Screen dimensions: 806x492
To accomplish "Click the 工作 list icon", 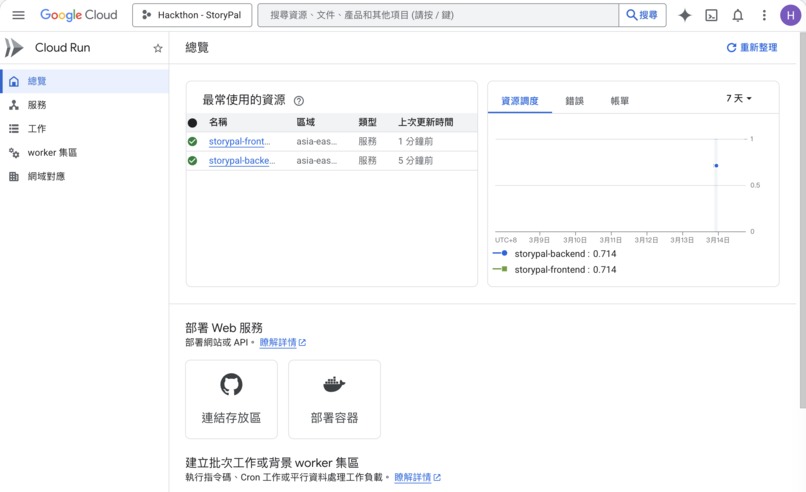I will coord(14,129).
